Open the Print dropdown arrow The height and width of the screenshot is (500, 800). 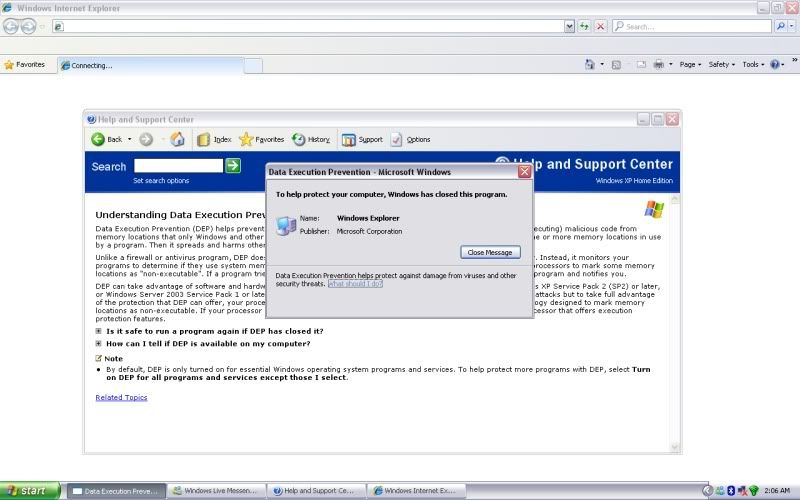tap(671, 64)
